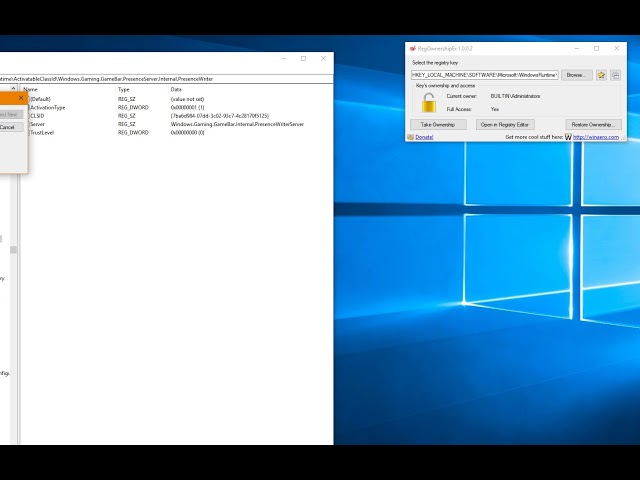Click the golden padlock ownership icon
The width and height of the screenshot is (640, 480).
point(429,102)
